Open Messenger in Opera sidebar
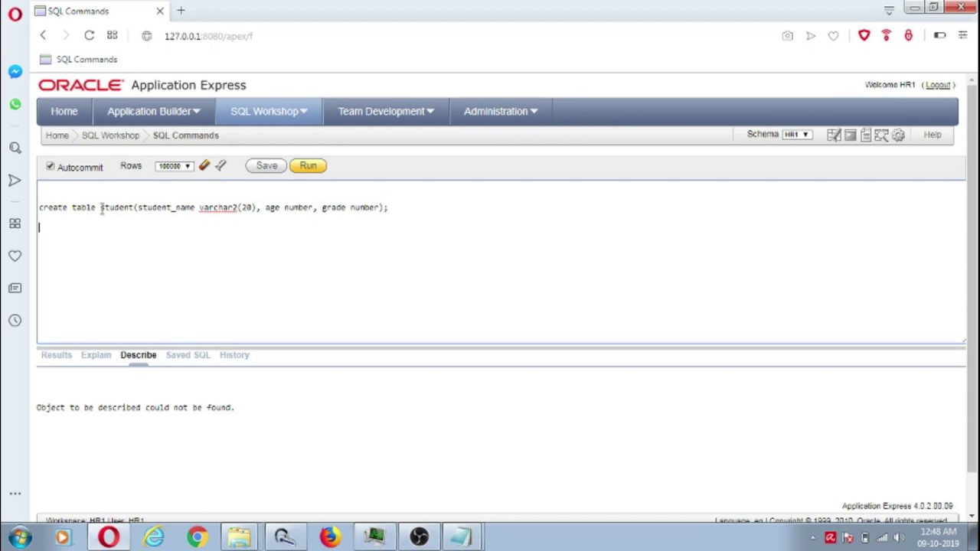Screen dimensions: 980x551 (15, 71)
